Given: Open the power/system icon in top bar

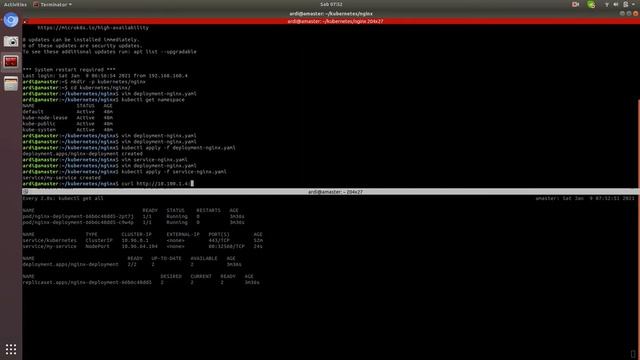Looking at the screenshot, I should 626,4.
